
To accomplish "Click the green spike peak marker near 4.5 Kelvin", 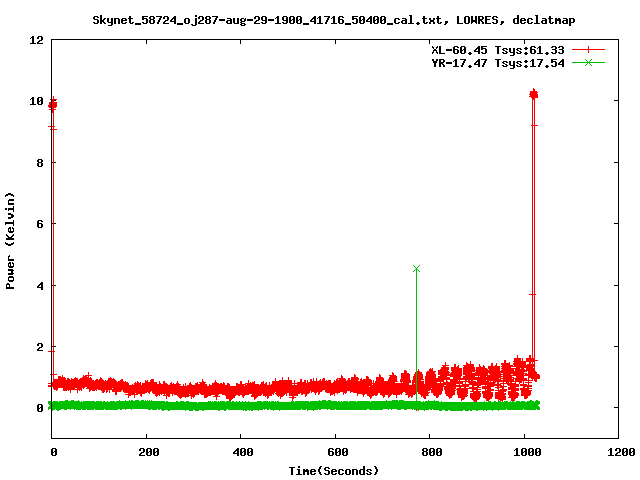I will tap(416, 269).
